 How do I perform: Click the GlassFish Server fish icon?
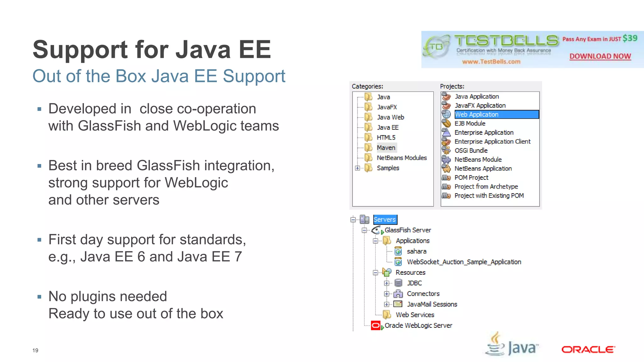click(x=376, y=230)
